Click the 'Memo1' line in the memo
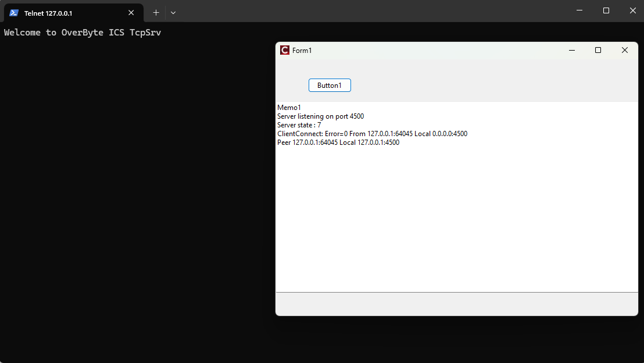Screen dimensions: 644x363 click(289, 107)
